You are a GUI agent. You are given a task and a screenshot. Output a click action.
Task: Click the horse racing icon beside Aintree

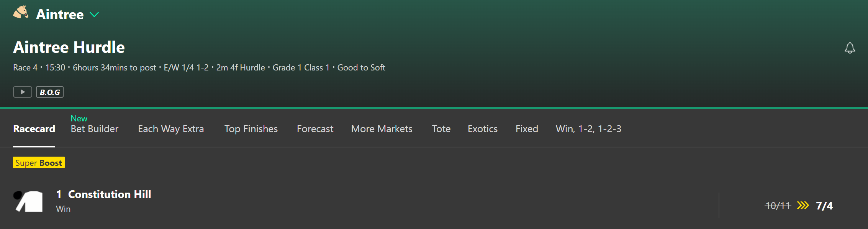21,12
